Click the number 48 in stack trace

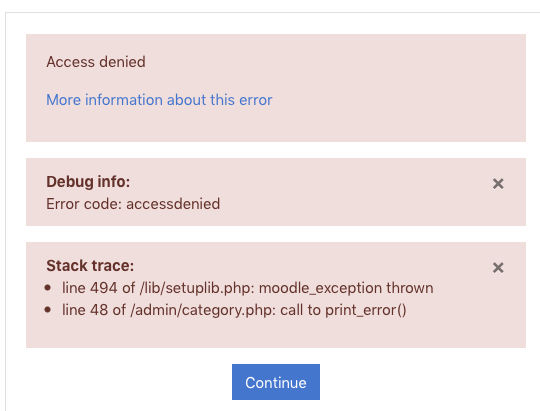tap(99, 310)
